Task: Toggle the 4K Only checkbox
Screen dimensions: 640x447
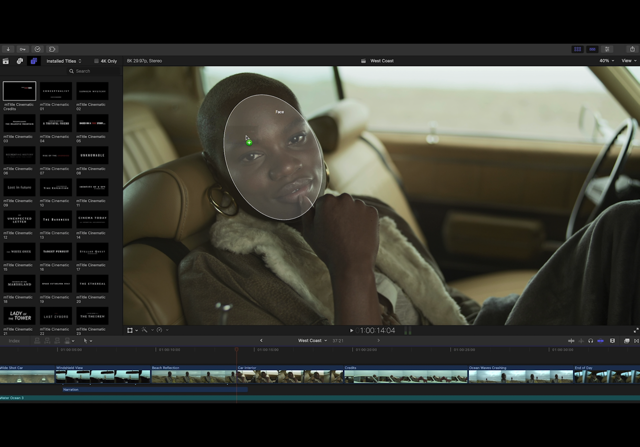Action: (x=96, y=61)
